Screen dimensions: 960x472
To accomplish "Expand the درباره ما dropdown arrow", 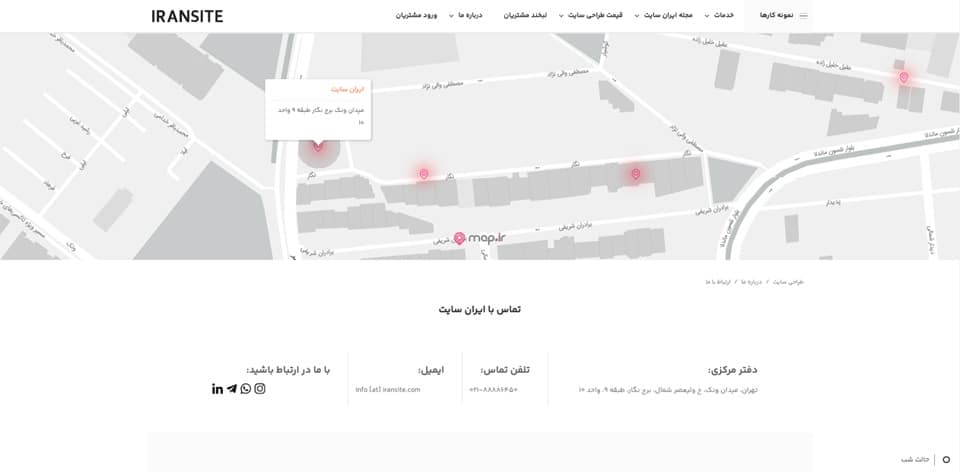I will (452, 17).
